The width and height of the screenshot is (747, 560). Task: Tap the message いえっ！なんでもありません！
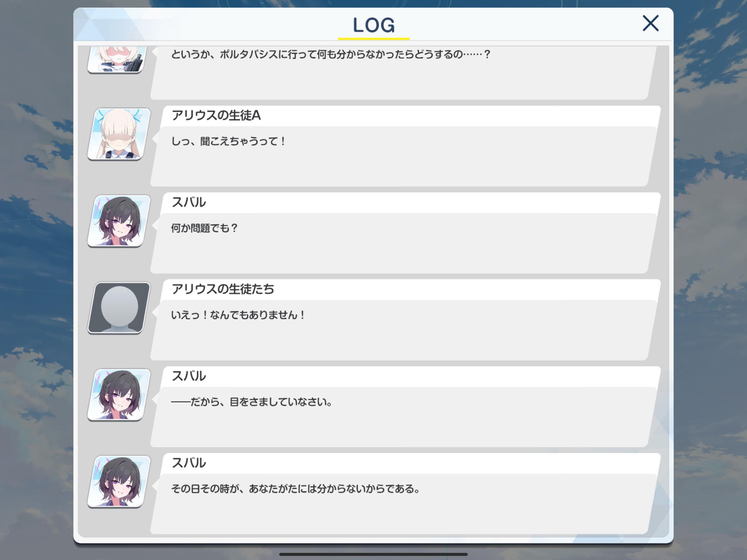click(238, 315)
